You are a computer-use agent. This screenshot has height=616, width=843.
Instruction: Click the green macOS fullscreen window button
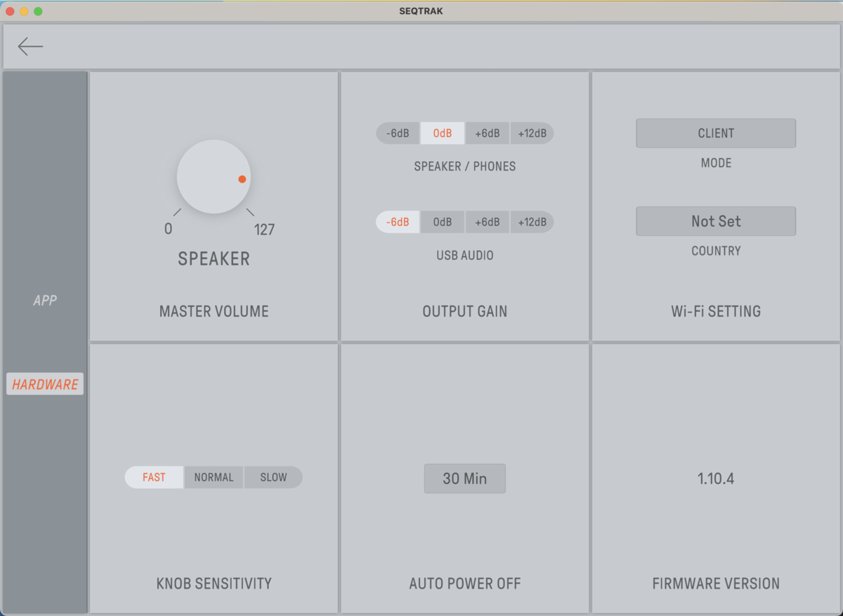pyautogui.click(x=38, y=11)
